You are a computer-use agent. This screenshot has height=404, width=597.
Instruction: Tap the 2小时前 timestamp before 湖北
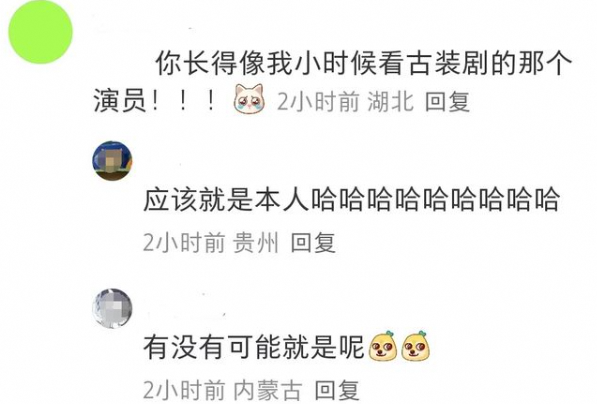point(318,102)
